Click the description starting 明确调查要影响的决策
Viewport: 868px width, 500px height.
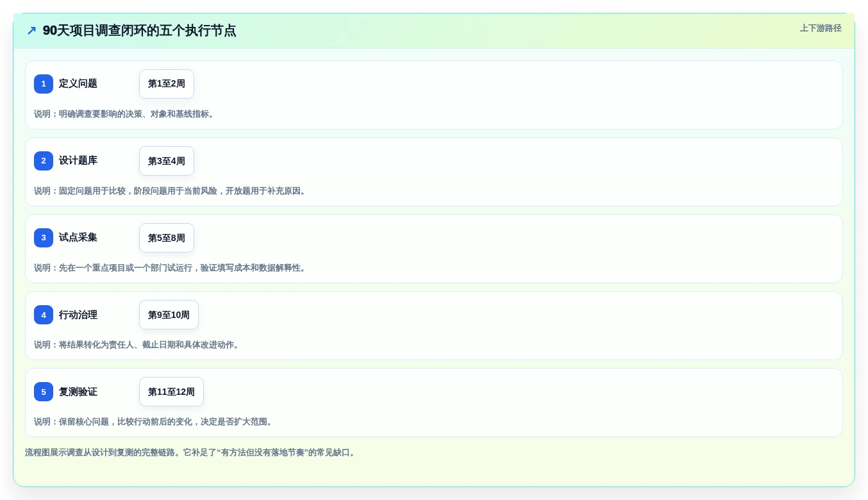point(126,114)
